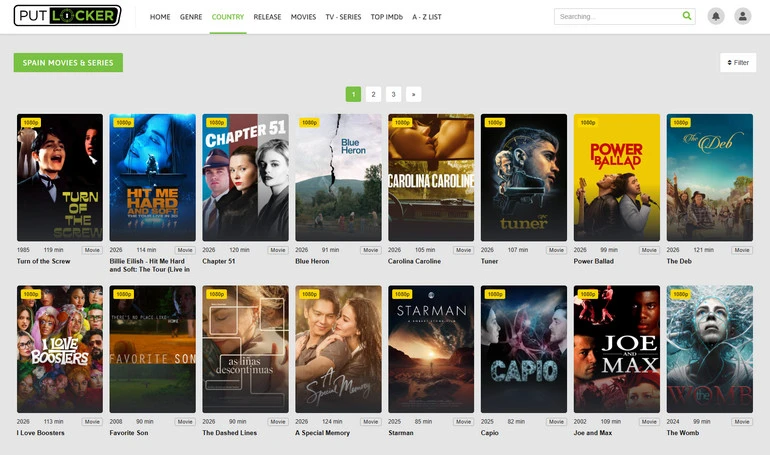Image resolution: width=770 pixels, height=455 pixels.
Task: Click the 1080p badge on Blue Heron
Action: click(309, 123)
